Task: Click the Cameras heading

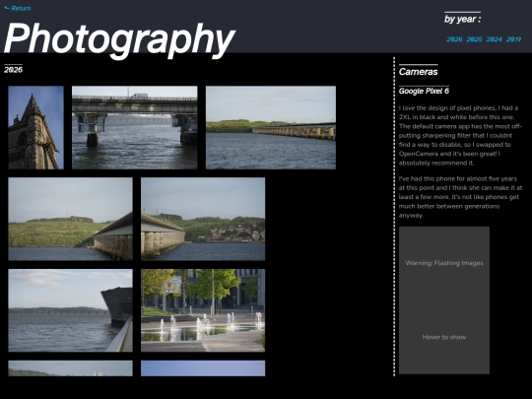Action: tap(419, 72)
